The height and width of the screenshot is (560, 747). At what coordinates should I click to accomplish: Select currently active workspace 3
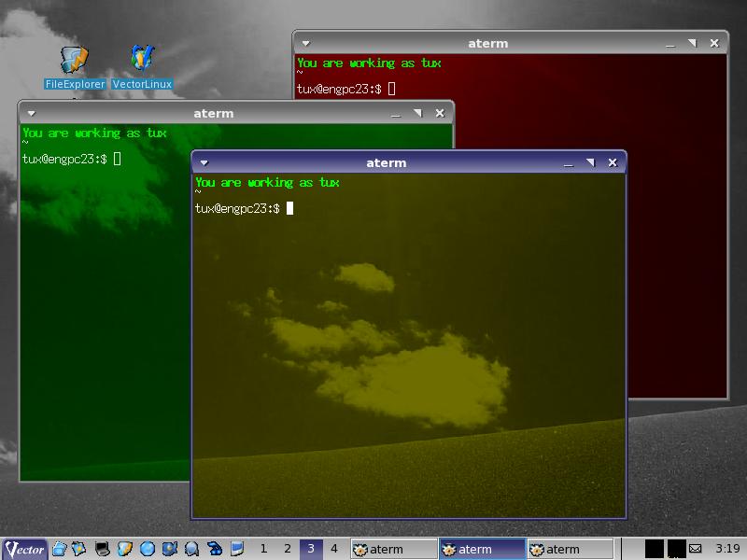coord(311,549)
